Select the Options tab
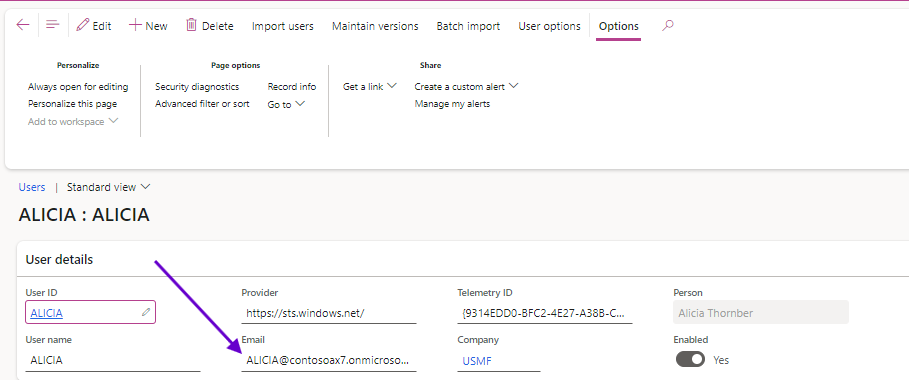909x380 pixels. [x=619, y=26]
